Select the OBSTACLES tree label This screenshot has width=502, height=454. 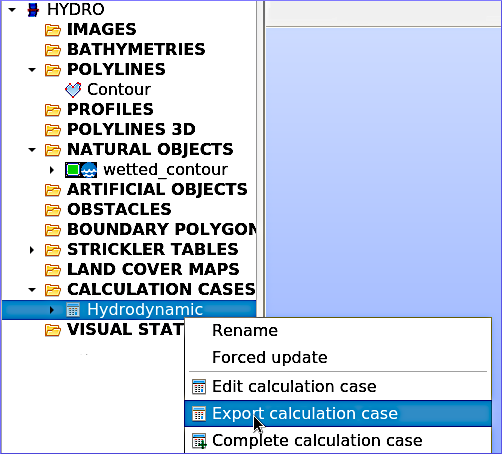click(x=119, y=210)
